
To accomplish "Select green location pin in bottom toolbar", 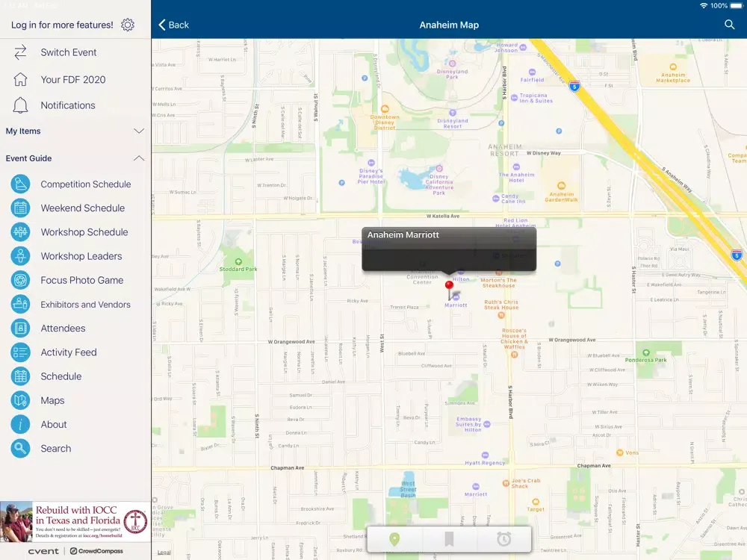I will [394, 539].
